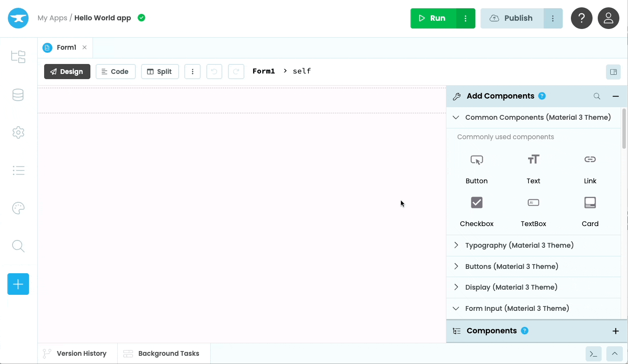Open the Data Tables icon in left sidebar

18,95
